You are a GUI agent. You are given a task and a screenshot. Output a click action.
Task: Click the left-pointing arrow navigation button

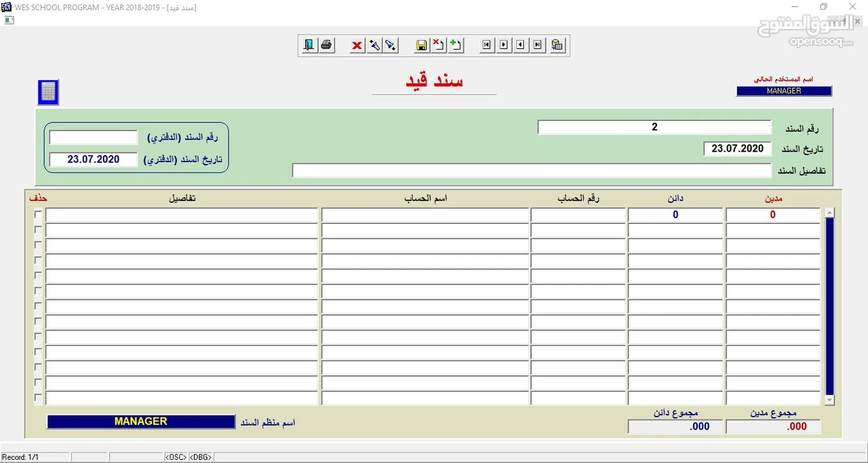pyautogui.click(x=521, y=45)
